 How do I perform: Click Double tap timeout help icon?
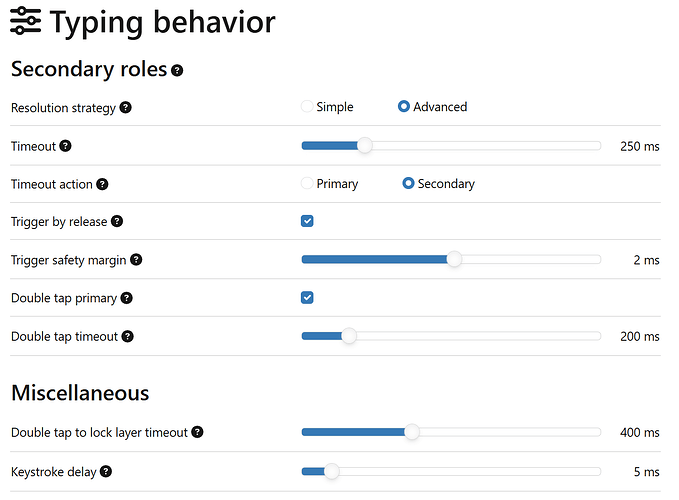(126, 336)
